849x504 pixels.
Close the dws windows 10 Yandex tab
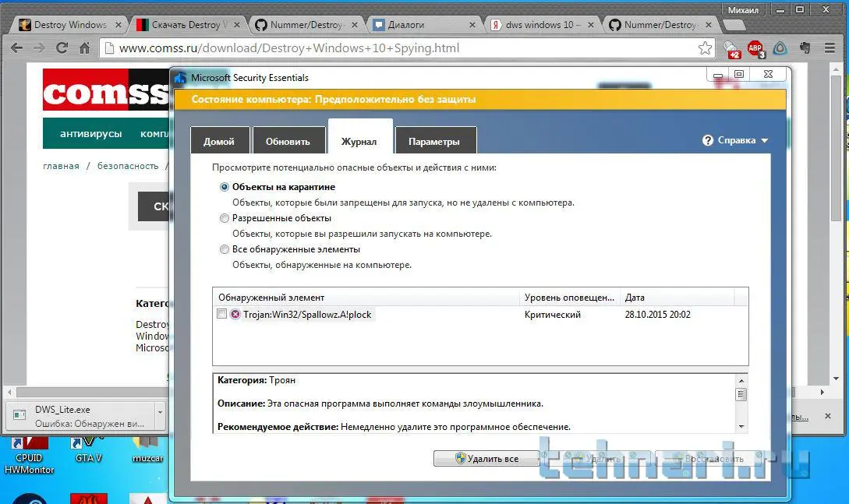(591, 25)
